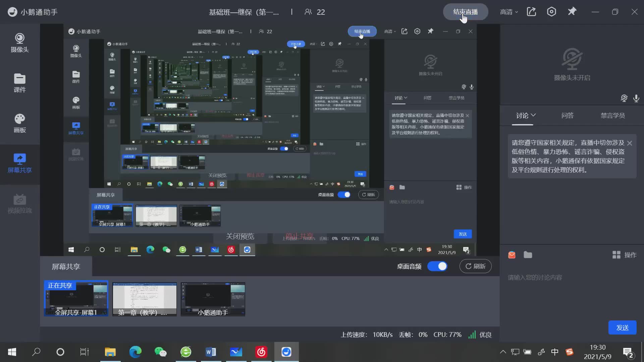
Task: Click the 摄像头未开启 camera-off placeholder
Action: click(x=572, y=65)
